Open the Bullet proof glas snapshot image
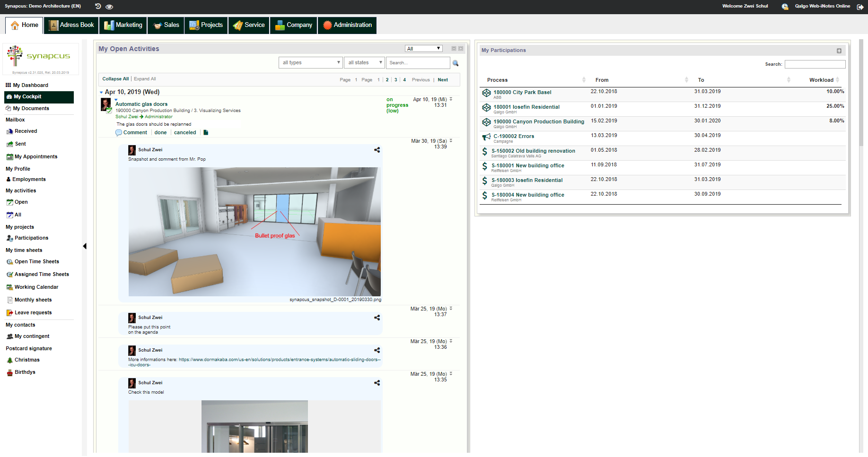Screen dimensions: 868x457 coord(254,232)
